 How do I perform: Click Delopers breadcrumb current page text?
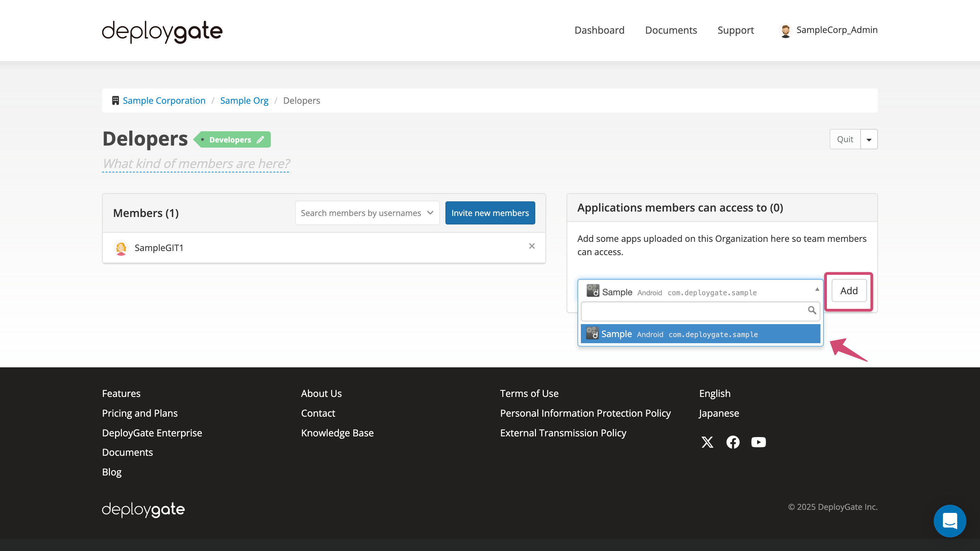(x=302, y=101)
